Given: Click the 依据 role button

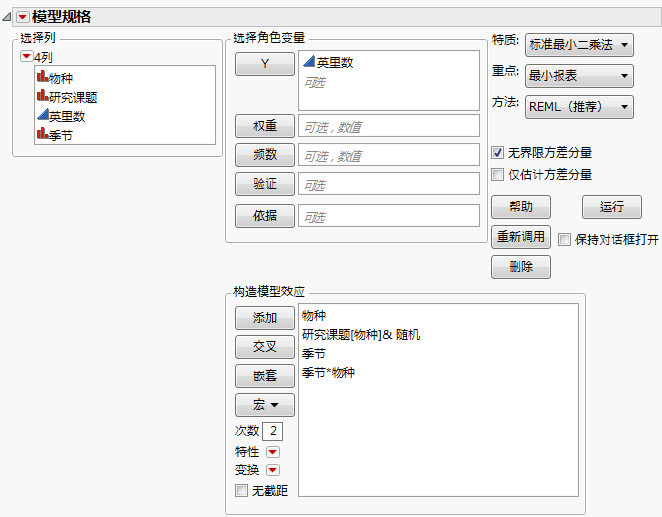Looking at the screenshot, I should [265, 216].
